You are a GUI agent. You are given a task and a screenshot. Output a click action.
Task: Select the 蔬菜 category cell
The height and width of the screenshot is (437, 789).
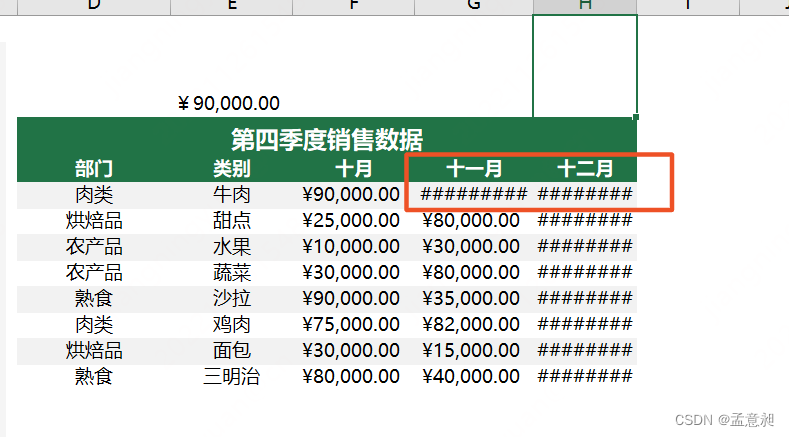(x=231, y=273)
